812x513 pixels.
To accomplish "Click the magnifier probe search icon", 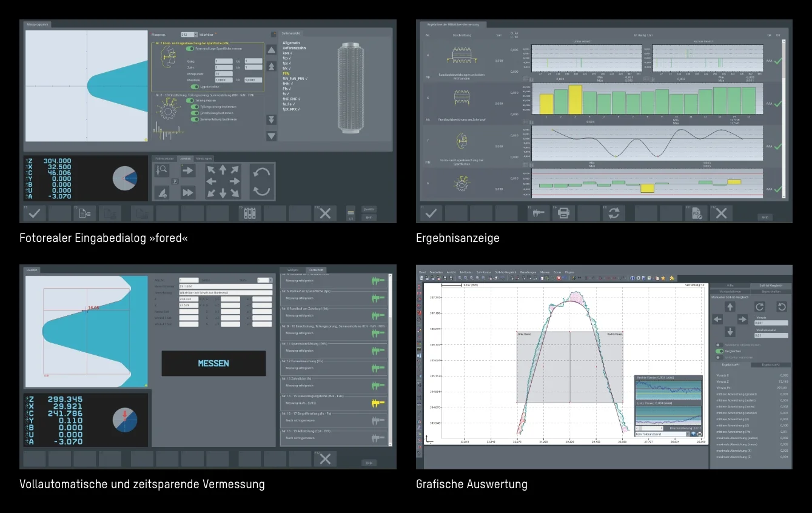I will (162, 170).
